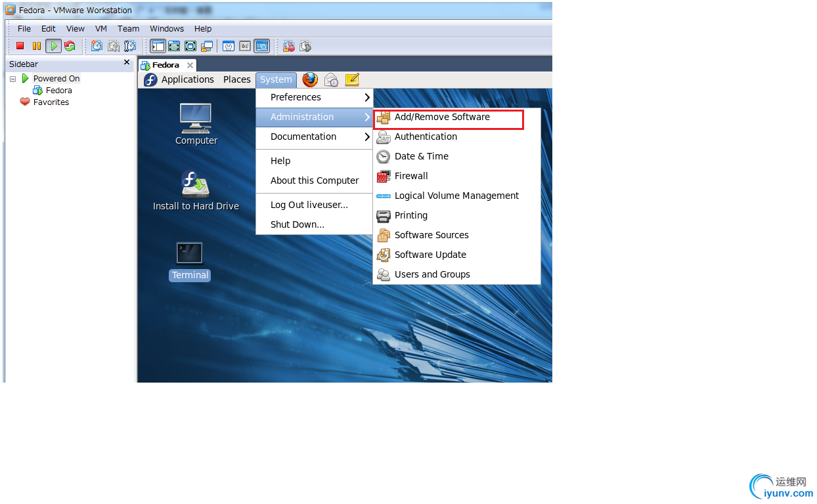Click the Record toolbar icon with red dot
The image size is (817, 504).
click(289, 46)
